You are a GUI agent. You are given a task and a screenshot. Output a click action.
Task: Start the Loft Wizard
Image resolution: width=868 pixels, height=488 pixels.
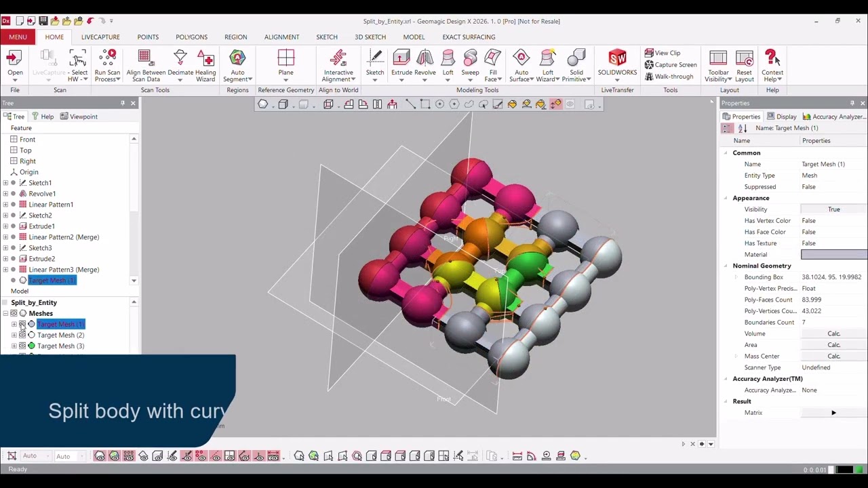[548, 65]
